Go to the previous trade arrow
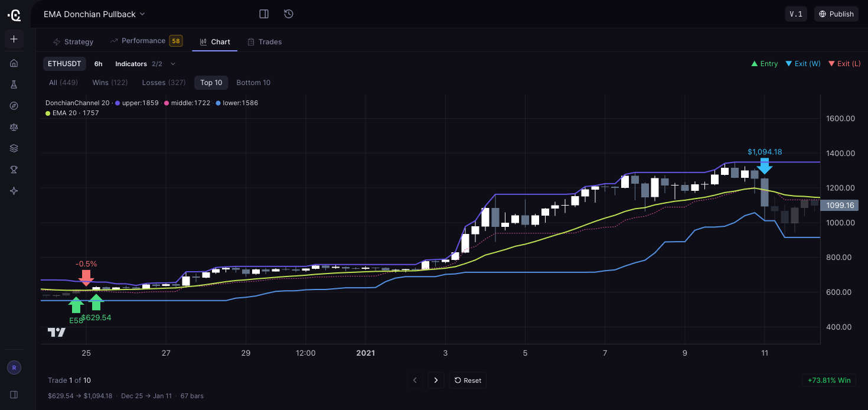 [415, 380]
